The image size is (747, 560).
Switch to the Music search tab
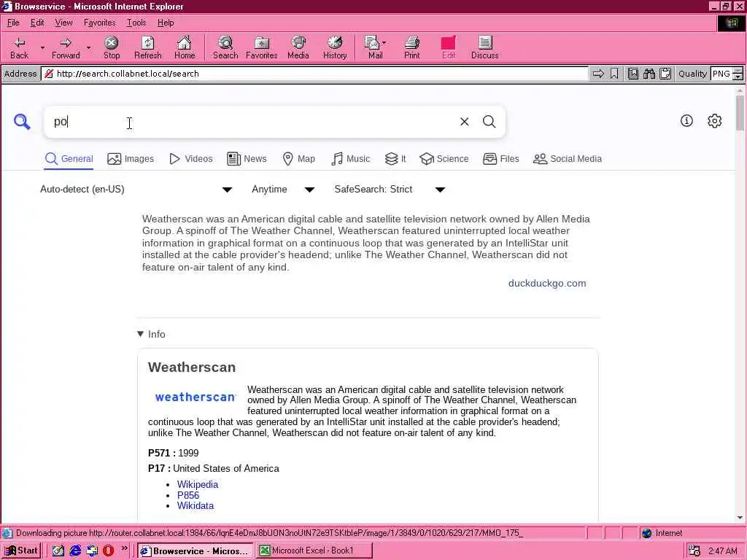tap(350, 159)
